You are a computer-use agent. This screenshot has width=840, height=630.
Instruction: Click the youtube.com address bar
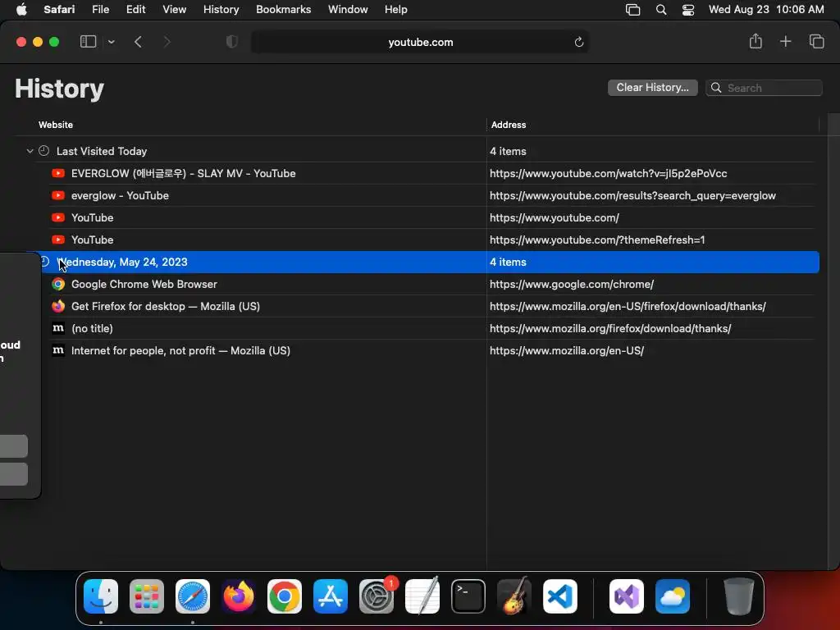(420, 42)
